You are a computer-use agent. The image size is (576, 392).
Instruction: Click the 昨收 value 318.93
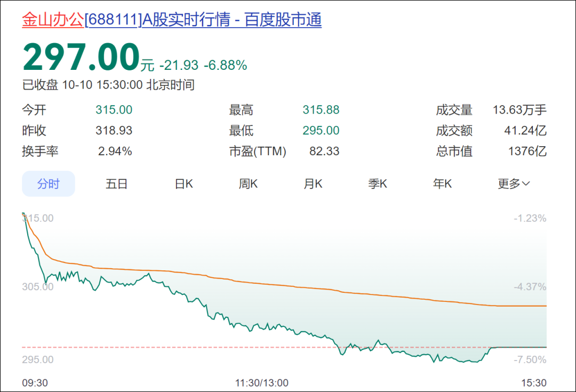click(114, 131)
